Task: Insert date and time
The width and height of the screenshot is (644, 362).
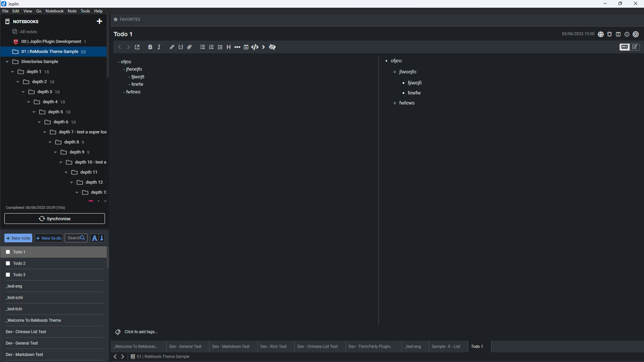Action: 246,47
